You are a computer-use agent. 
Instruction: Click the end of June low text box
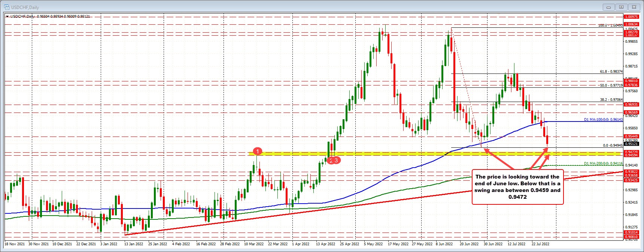pyautogui.click(x=517, y=187)
